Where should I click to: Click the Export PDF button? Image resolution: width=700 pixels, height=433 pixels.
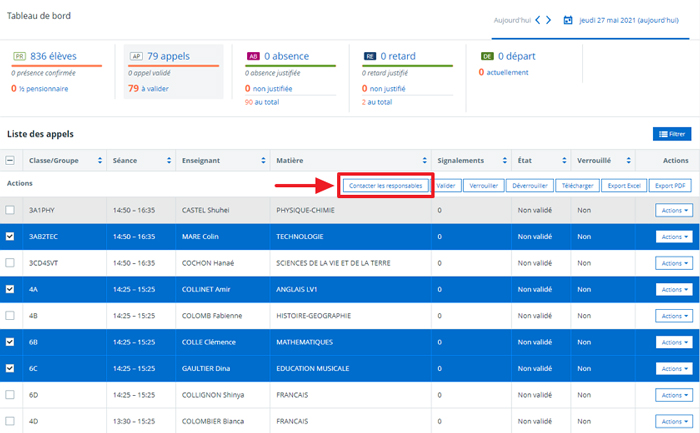[x=671, y=185]
